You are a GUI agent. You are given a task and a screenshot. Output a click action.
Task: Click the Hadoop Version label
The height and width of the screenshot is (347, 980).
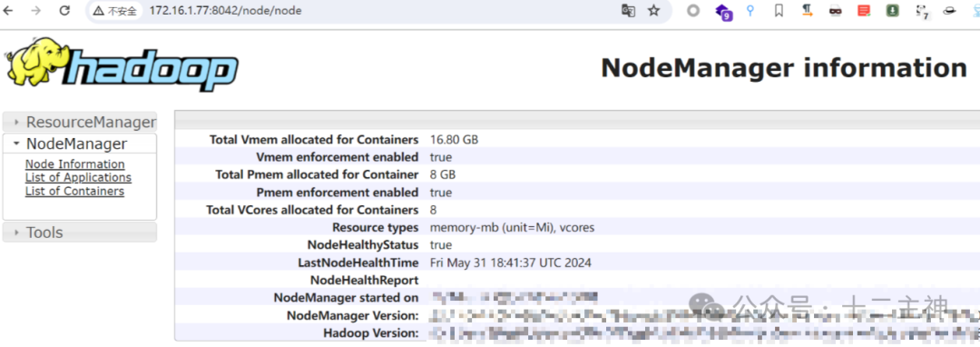point(370,333)
